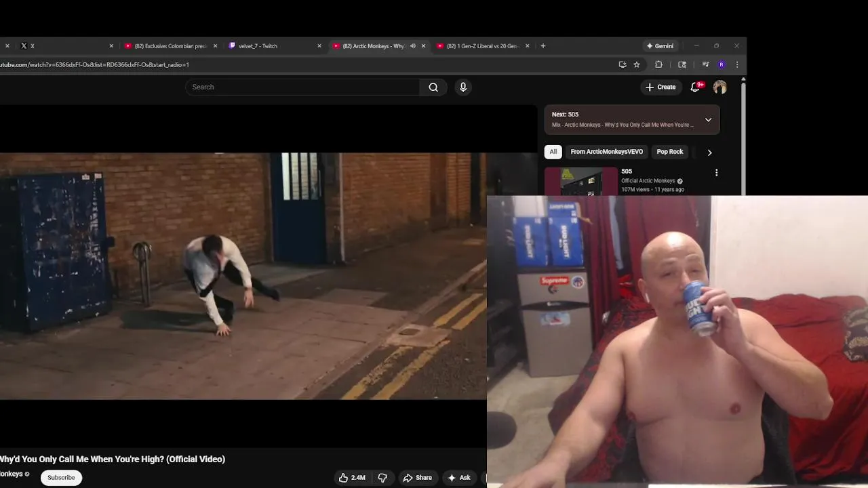Click the YouTube Search field
Viewport: 868px width, 488px height.
click(x=302, y=87)
